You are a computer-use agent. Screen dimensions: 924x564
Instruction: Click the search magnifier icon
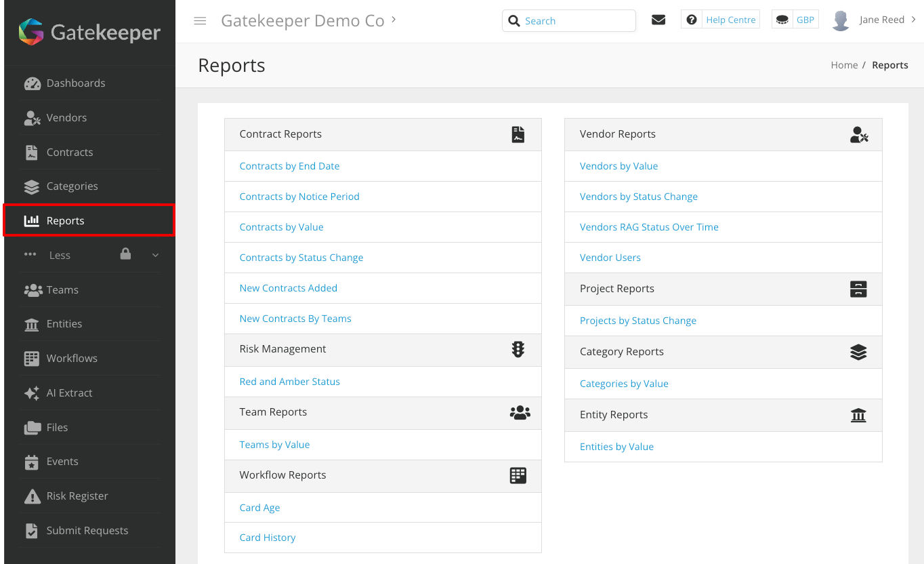pyautogui.click(x=514, y=20)
